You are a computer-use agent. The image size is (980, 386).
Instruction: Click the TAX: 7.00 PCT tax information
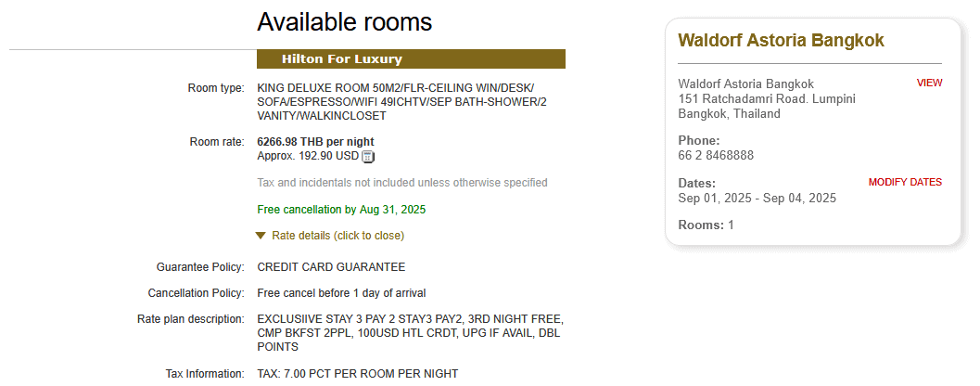[x=357, y=374]
